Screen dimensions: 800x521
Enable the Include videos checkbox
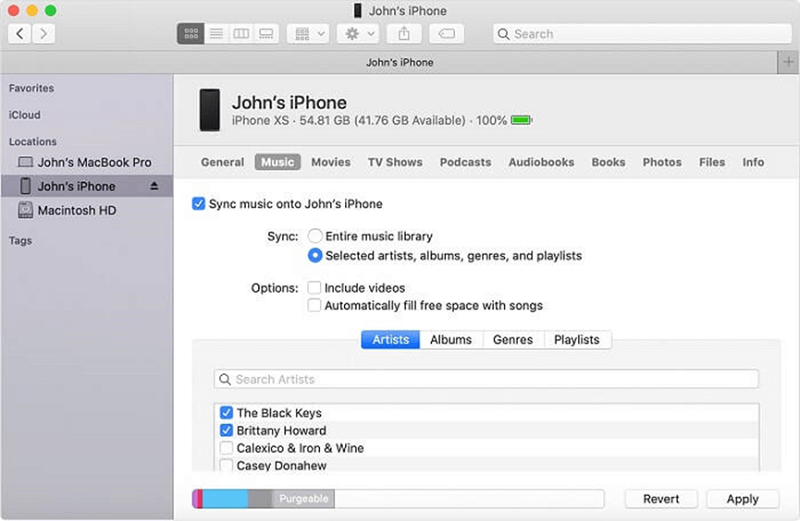315,288
